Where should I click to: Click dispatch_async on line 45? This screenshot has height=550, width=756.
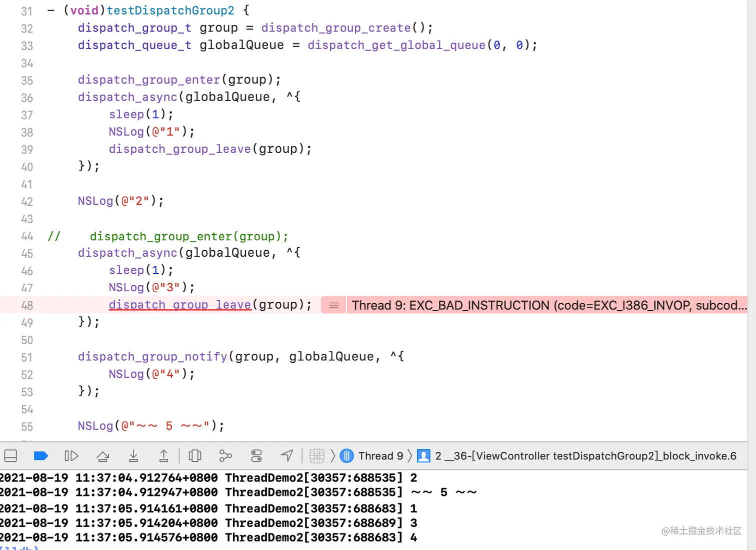tap(127, 253)
